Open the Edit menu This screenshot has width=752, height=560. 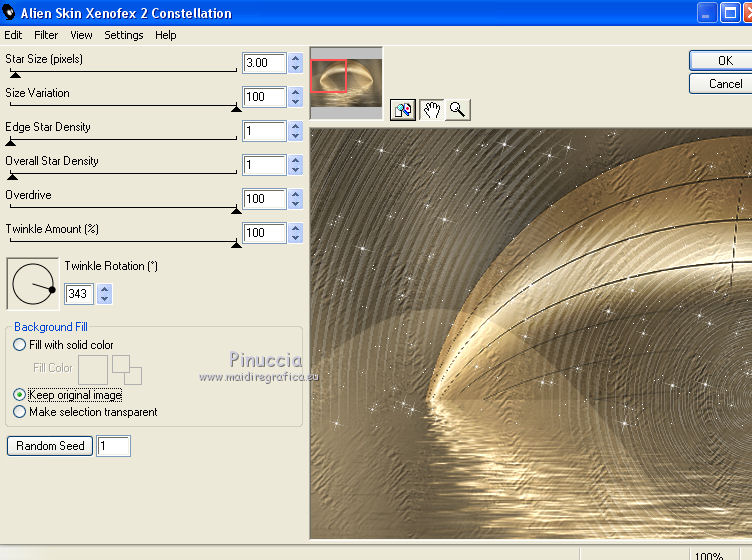(13, 35)
